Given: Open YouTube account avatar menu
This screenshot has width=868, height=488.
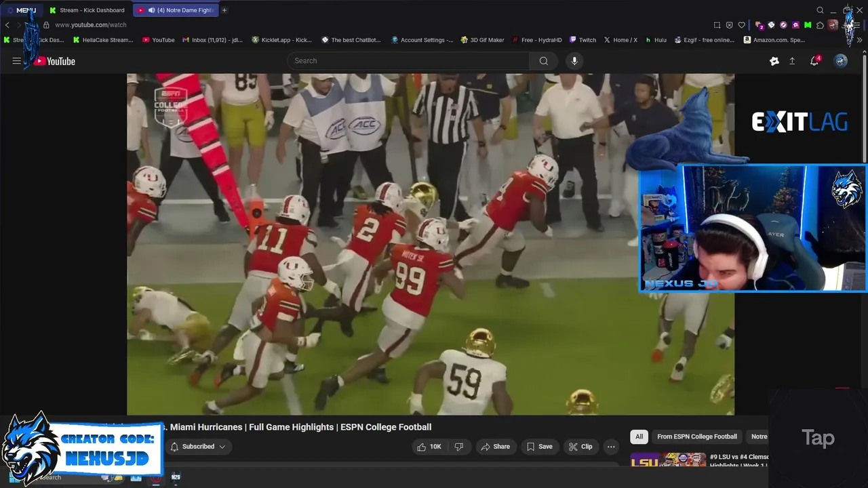Looking at the screenshot, I should tap(840, 61).
